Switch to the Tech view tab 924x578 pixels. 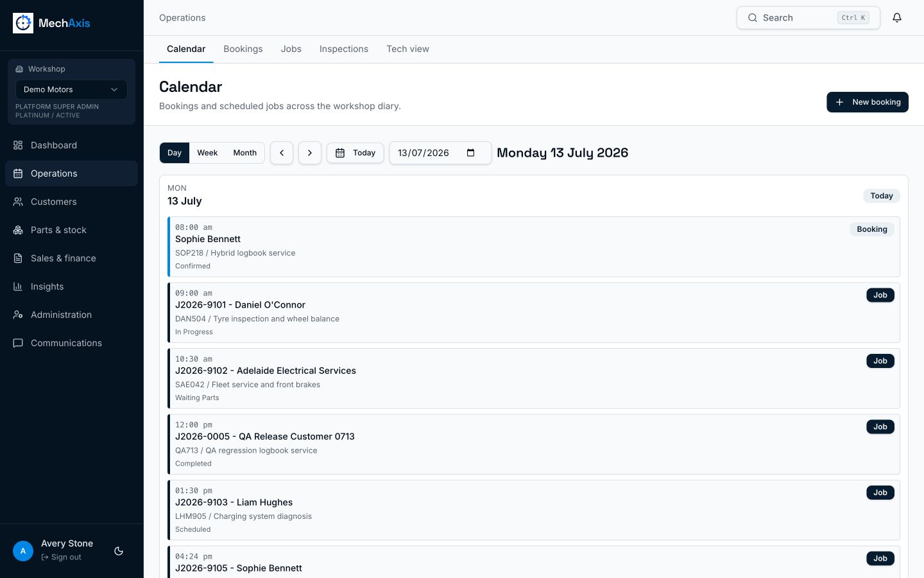pos(407,49)
